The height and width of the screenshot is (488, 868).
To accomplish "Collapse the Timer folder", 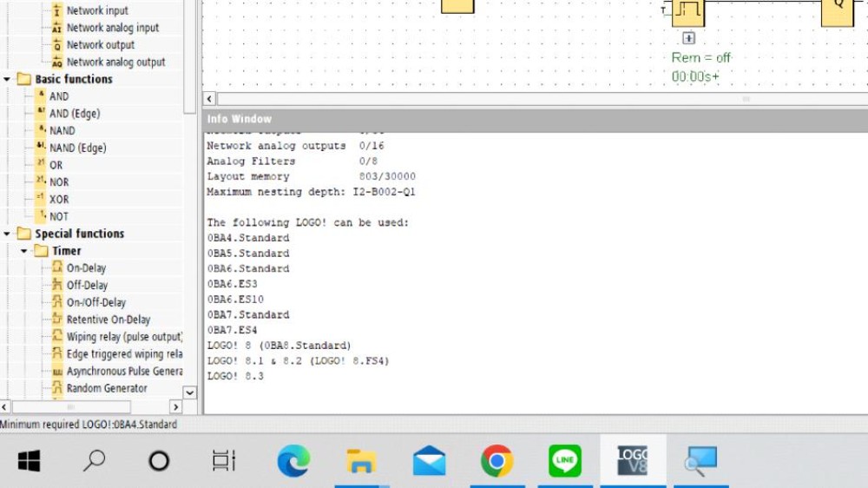I will pyautogui.click(x=23, y=251).
